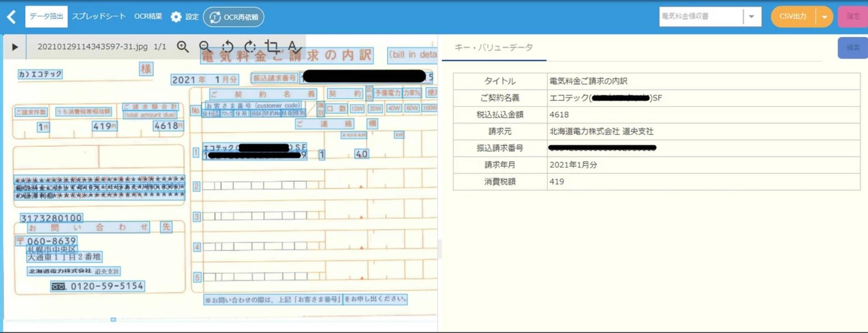This screenshot has height=333, width=868.
Task: Expand the file list with the triangle arrow
Action: pos(15,47)
